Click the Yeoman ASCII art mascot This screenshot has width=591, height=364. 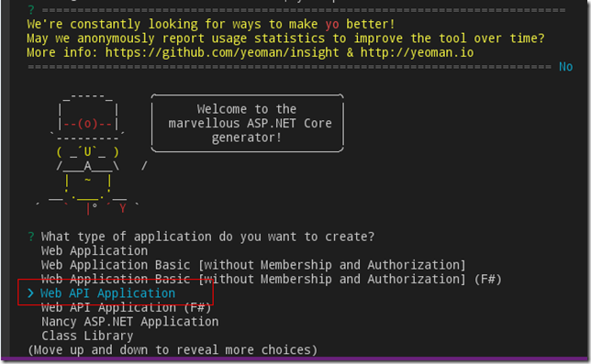(x=91, y=154)
